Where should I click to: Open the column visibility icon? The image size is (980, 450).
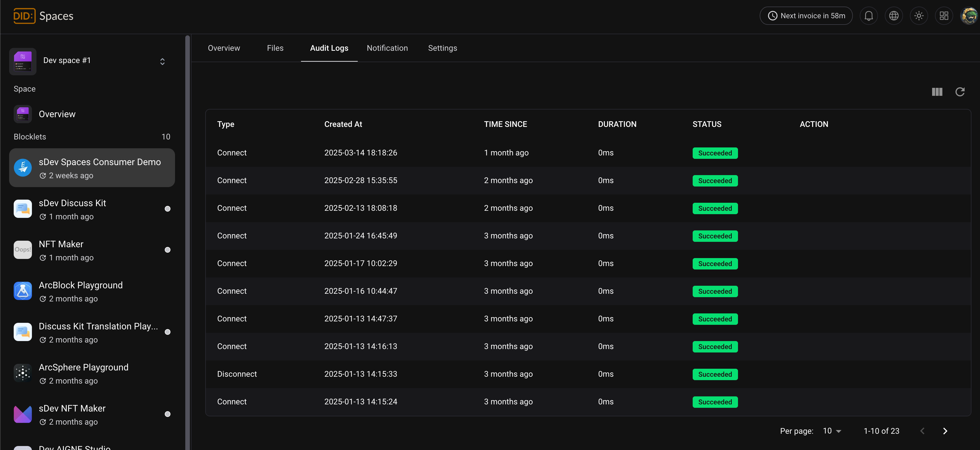coord(937,92)
